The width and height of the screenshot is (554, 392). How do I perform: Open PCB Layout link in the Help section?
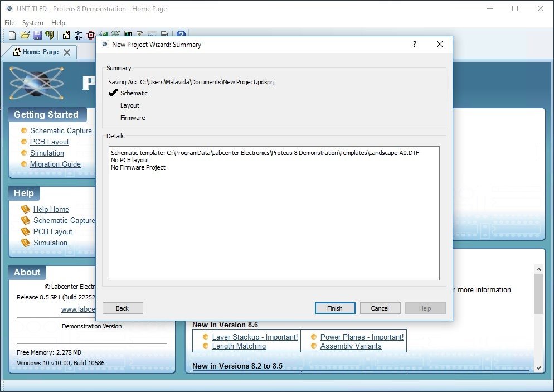coord(52,231)
